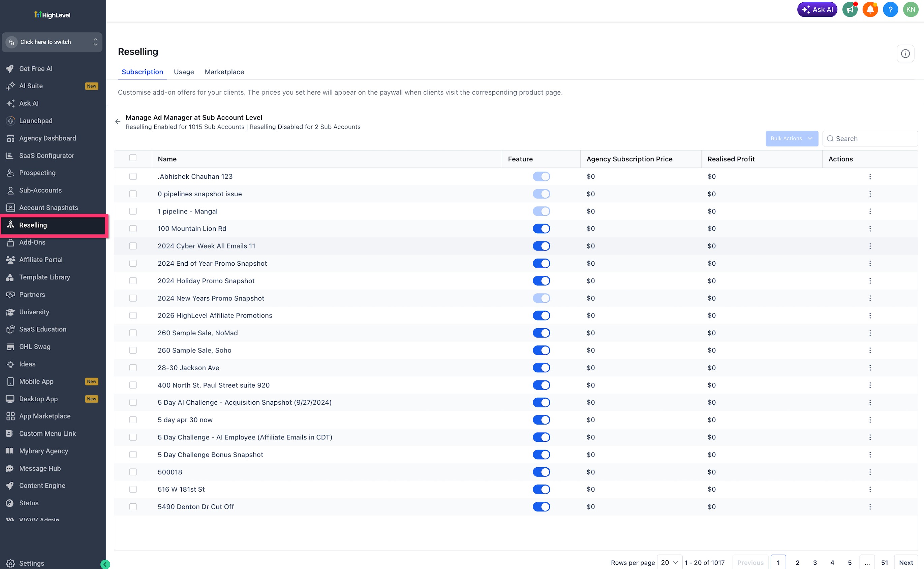Open row actions for .Abhishek Chauhan 123
Screen dimensions: 924x569
(x=870, y=176)
